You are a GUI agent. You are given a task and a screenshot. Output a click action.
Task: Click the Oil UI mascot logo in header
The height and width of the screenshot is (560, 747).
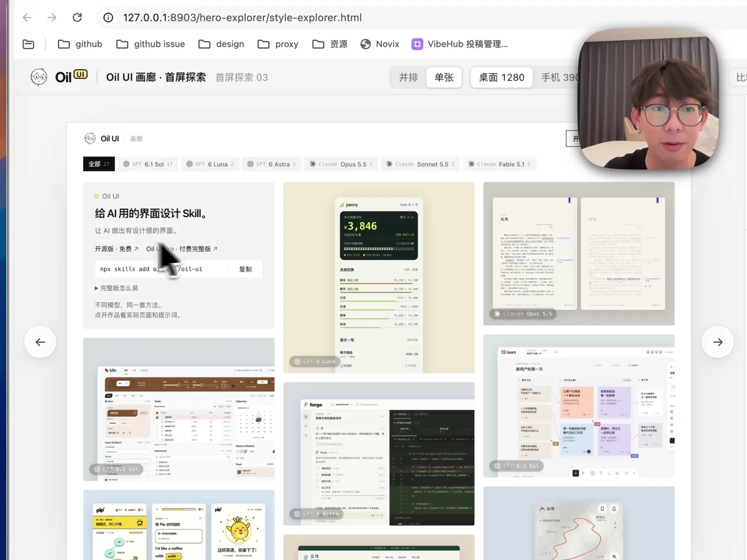(x=39, y=77)
